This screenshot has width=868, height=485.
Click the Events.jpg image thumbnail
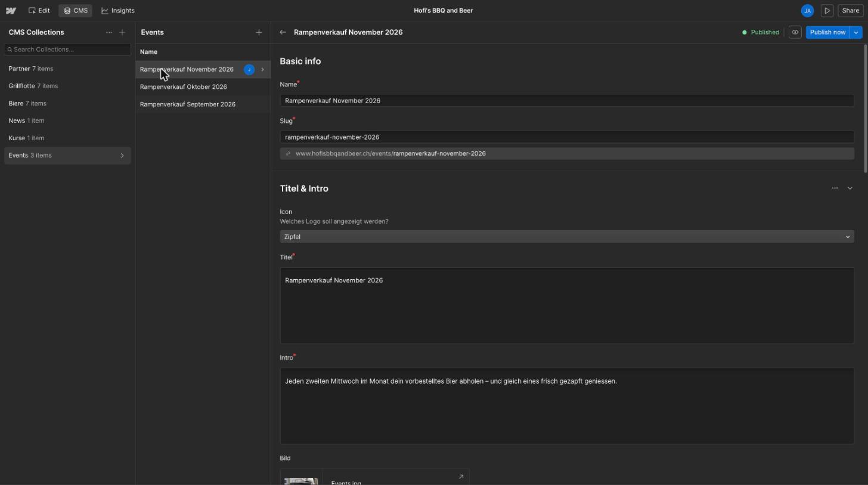(301, 481)
